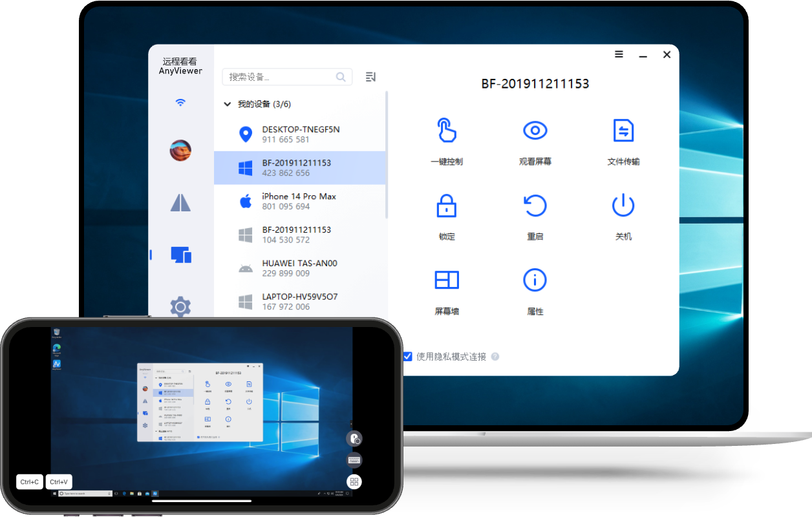This screenshot has width=812, height=517.
Task: Open the 屏幕墙 screen wall icon
Action: 446,280
